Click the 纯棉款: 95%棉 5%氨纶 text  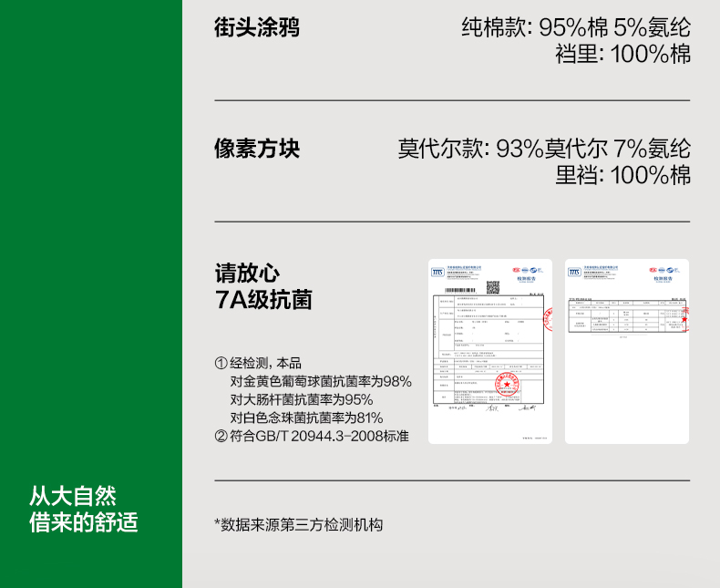(576, 27)
